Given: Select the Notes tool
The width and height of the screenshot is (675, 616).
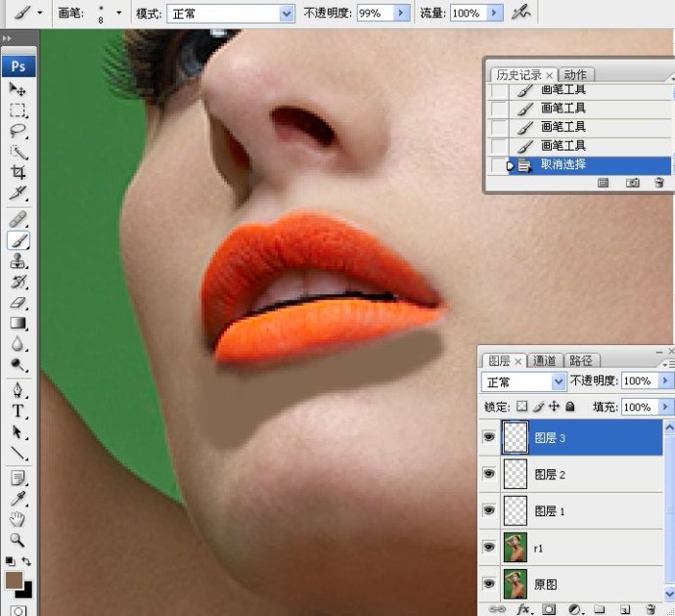Looking at the screenshot, I should [18, 478].
